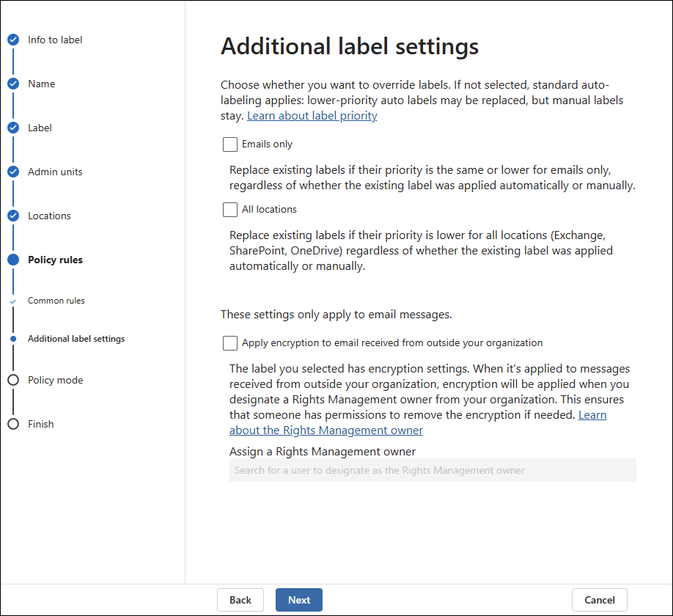Screen dimensions: 673x616
Task: Open the Name step
Action: 42,84
